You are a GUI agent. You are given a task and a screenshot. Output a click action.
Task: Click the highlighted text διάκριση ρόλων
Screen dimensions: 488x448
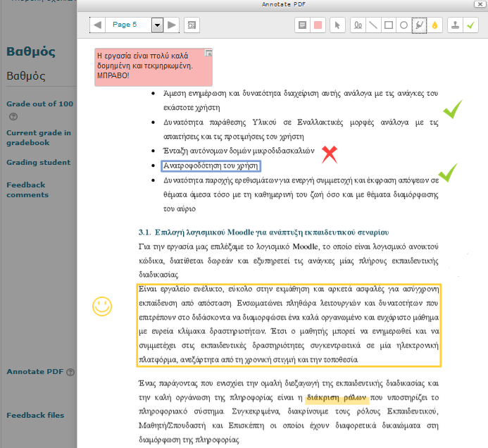pos(337,398)
